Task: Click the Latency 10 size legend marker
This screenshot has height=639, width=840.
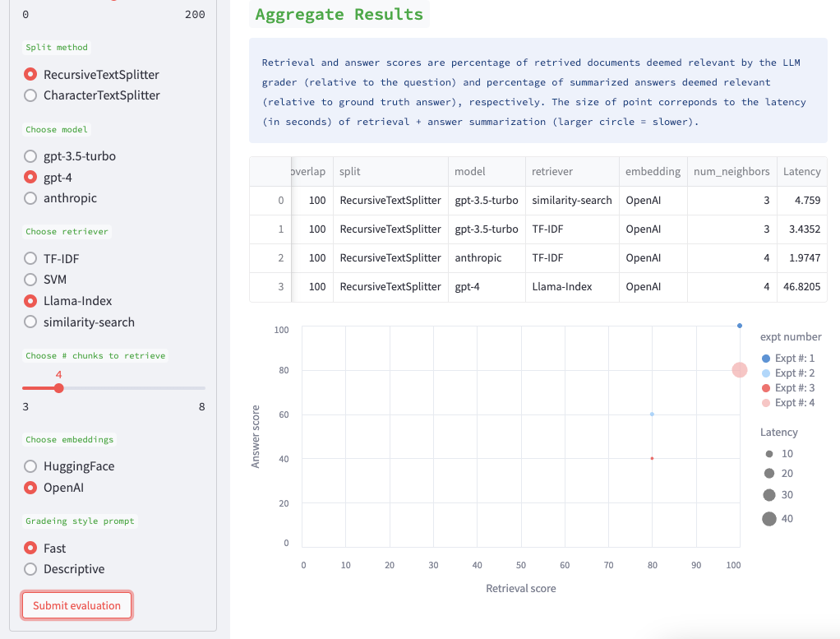Action: tap(771, 453)
